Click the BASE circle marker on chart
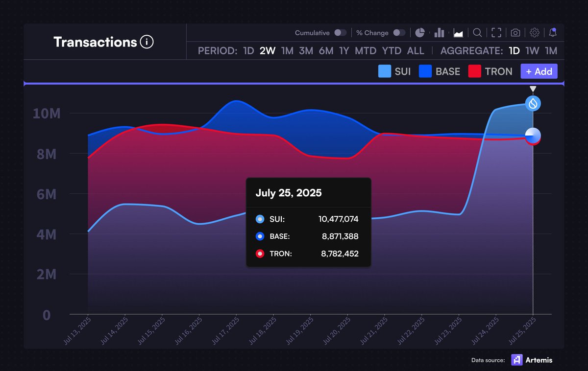This screenshot has width=588, height=371. pos(533,136)
